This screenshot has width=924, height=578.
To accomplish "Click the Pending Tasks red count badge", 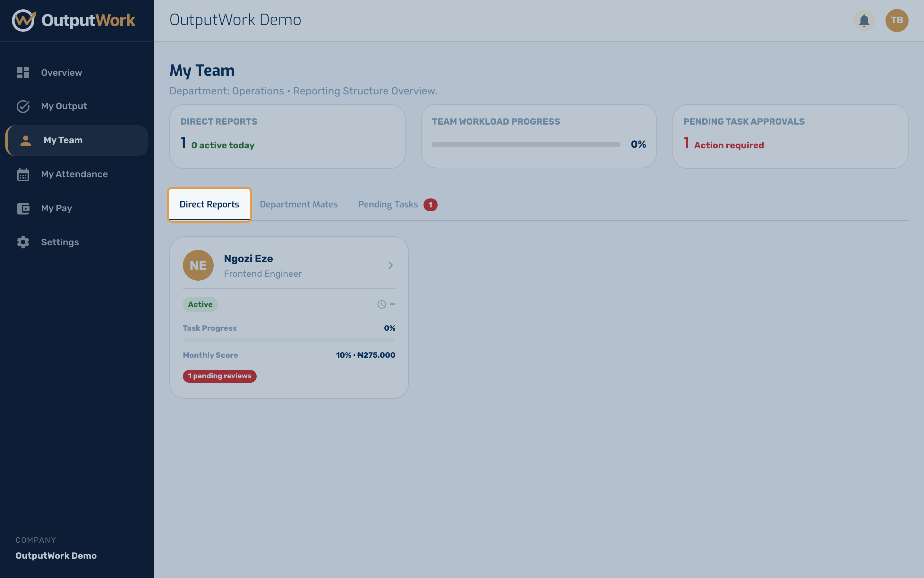I will (x=430, y=205).
